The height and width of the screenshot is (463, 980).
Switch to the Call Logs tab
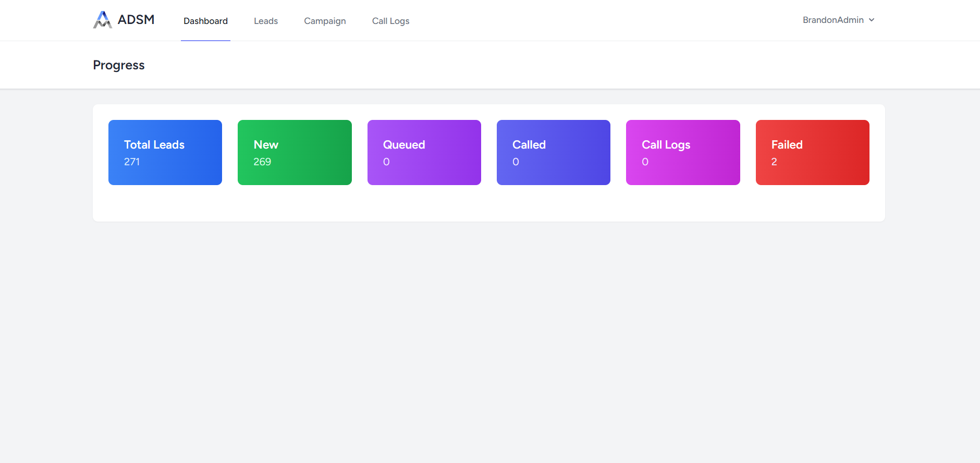click(x=390, y=21)
